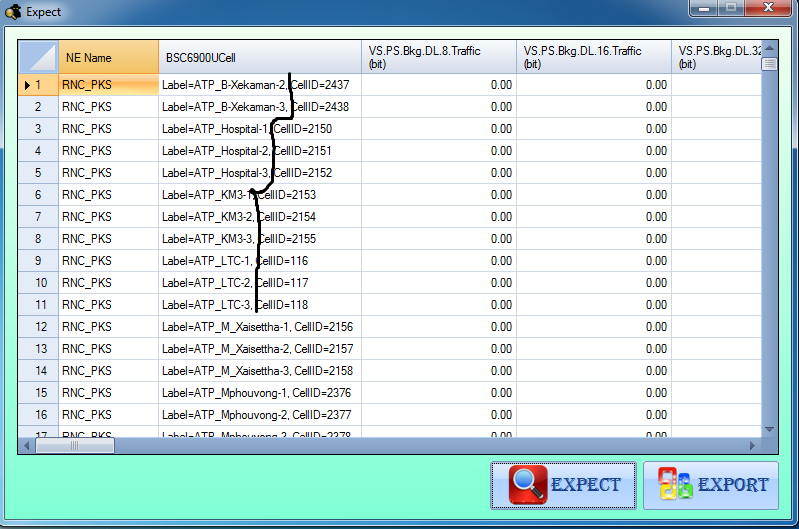This screenshot has height=529, width=799.
Task: Click the grid select-all corner cell
Action: click(39, 57)
